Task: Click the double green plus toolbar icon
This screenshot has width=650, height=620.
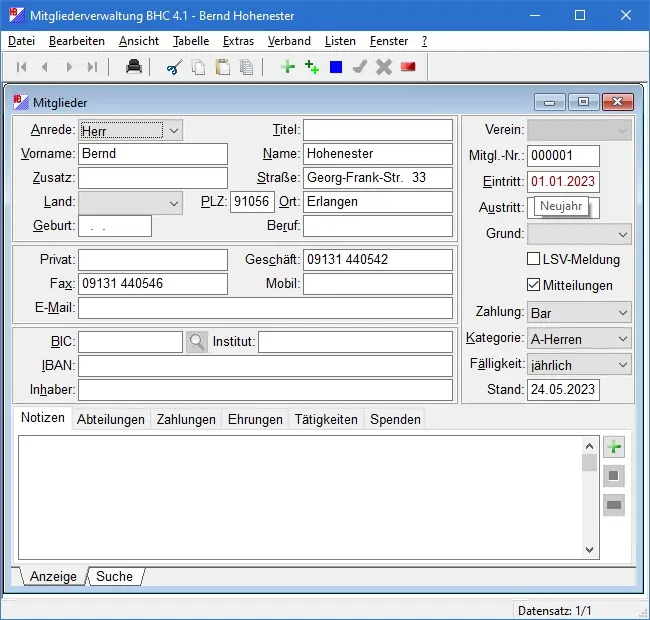Action: 312,67
